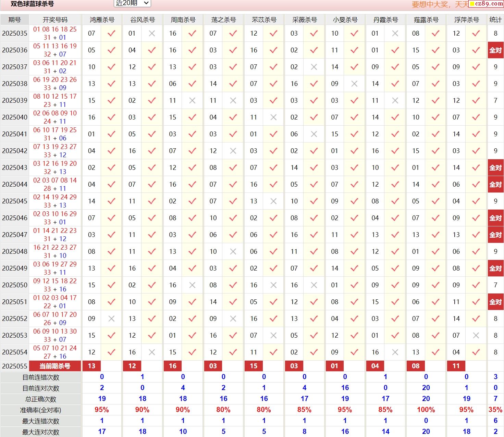Screen dimensions: 504x437
Task: Click the 开奖号码 column header
Action: tap(55, 20)
